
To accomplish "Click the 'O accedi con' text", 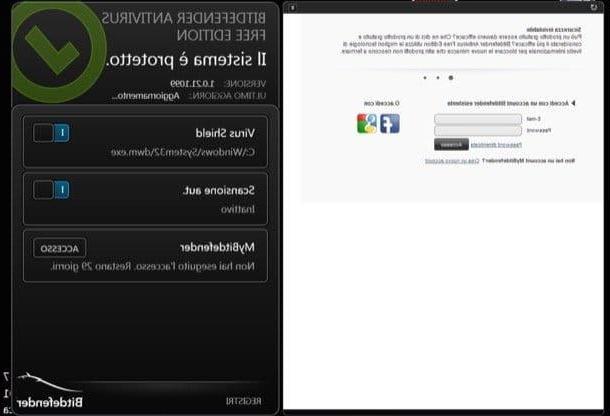I will pos(382,104).
